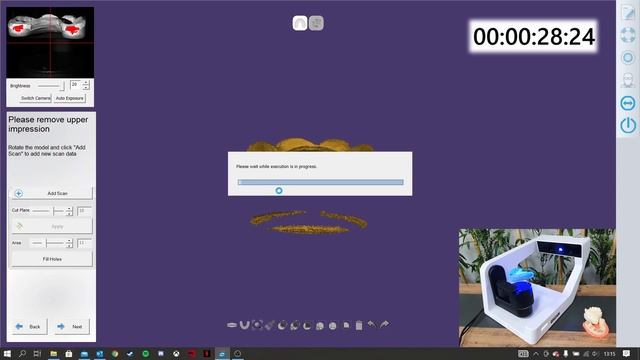The height and width of the screenshot is (360, 640).
Task: Click the taskbar clock showing 13:15
Action: point(609,353)
